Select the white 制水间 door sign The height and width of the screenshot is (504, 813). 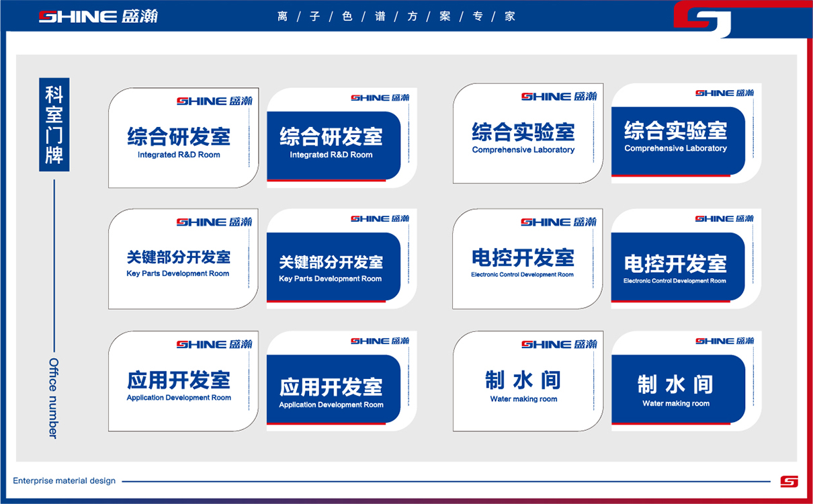[x=528, y=381]
